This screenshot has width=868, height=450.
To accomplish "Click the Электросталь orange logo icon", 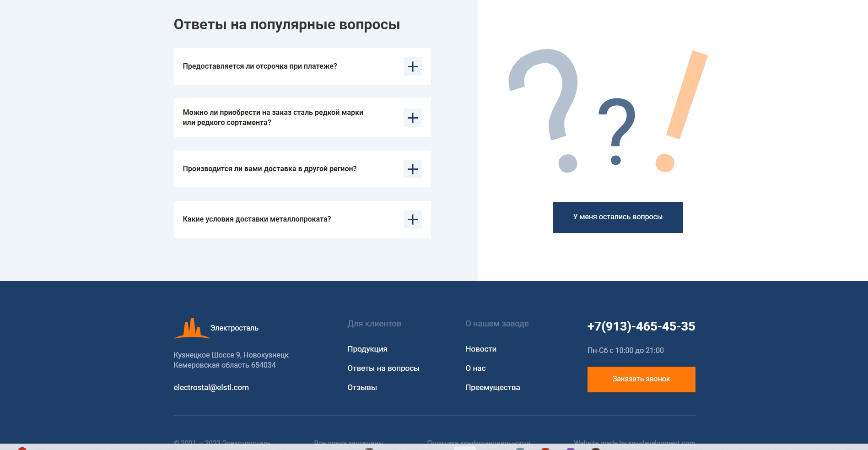I will (x=191, y=328).
